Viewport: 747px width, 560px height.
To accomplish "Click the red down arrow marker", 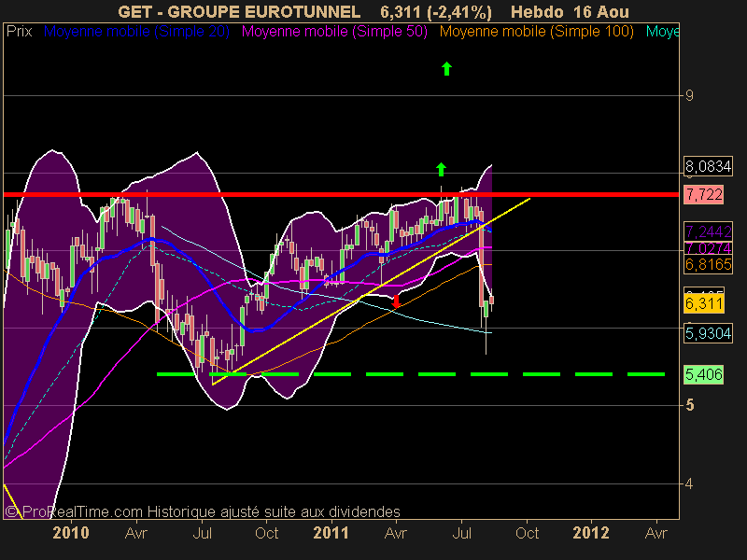I will pyautogui.click(x=396, y=301).
